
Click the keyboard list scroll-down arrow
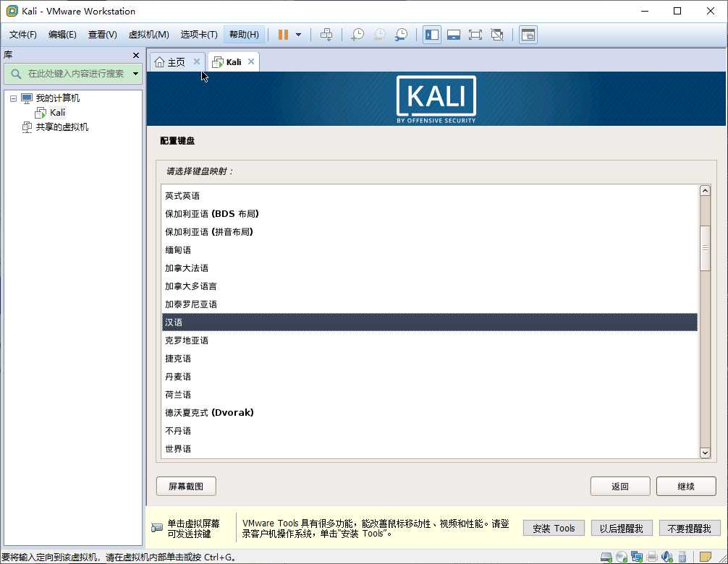click(705, 453)
